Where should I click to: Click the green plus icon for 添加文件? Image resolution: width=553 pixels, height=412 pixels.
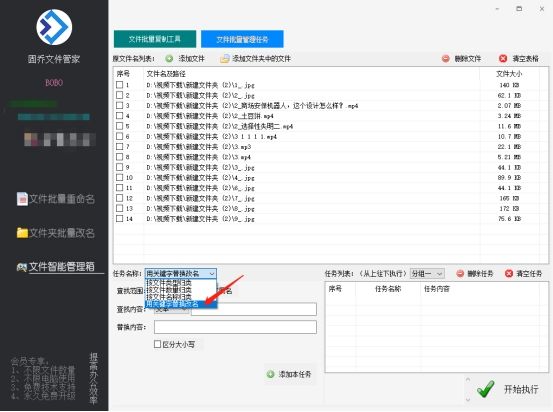pos(169,59)
